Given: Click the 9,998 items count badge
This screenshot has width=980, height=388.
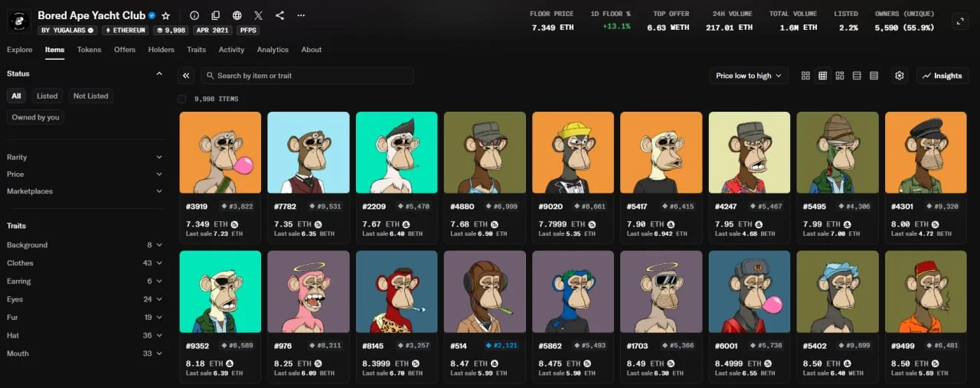Looking at the screenshot, I should 171,31.
